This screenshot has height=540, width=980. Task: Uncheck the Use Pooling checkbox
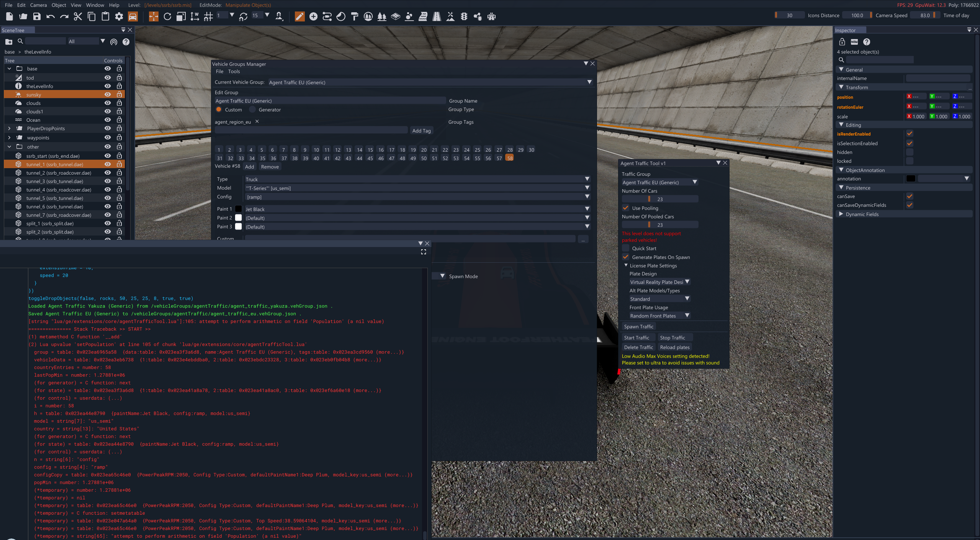(x=626, y=208)
